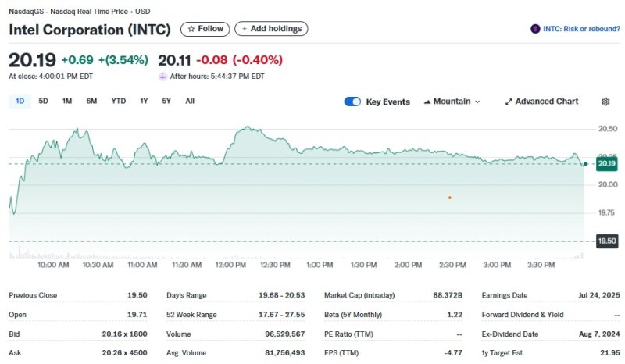Click the mountain chart type icon
Screen dimensions: 625x364
(427, 102)
